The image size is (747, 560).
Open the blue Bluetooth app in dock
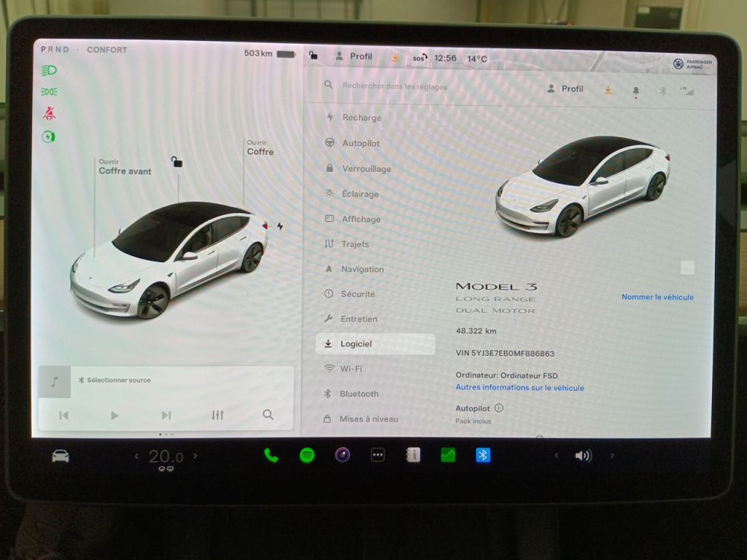483,455
